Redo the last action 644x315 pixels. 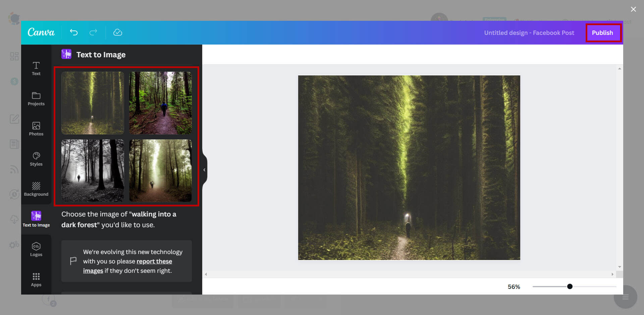coord(93,33)
